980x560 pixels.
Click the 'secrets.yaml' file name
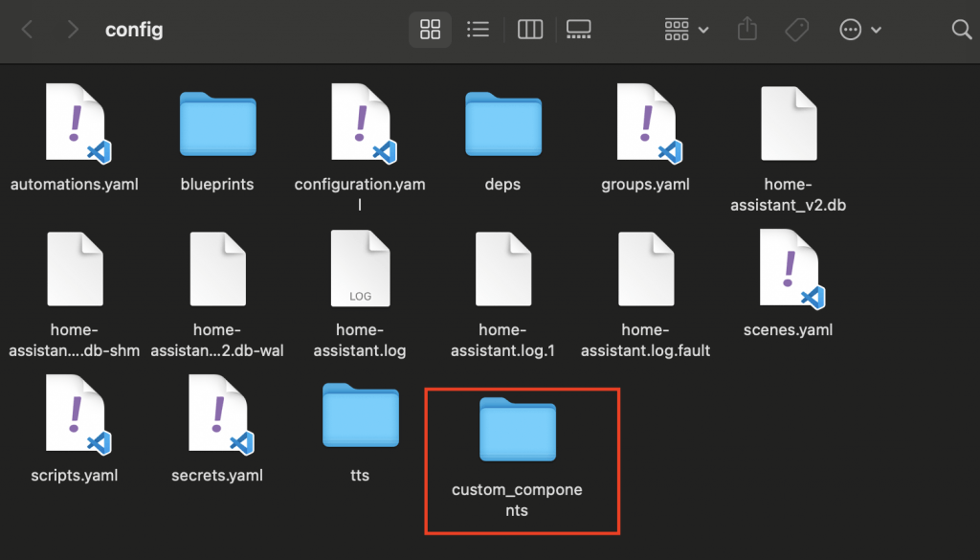pos(217,476)
